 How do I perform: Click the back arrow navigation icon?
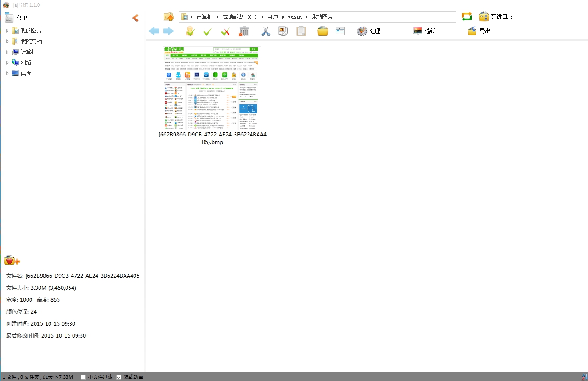(154, 31)
